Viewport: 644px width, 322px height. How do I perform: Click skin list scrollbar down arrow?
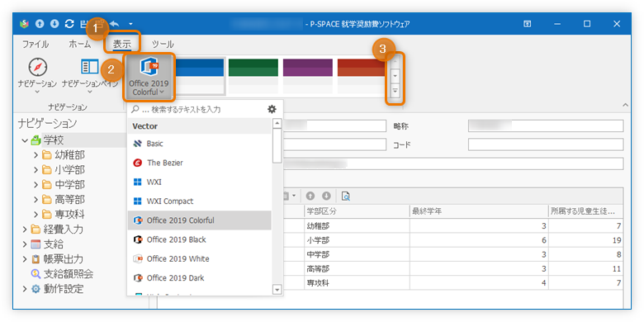tap(277, 290)
